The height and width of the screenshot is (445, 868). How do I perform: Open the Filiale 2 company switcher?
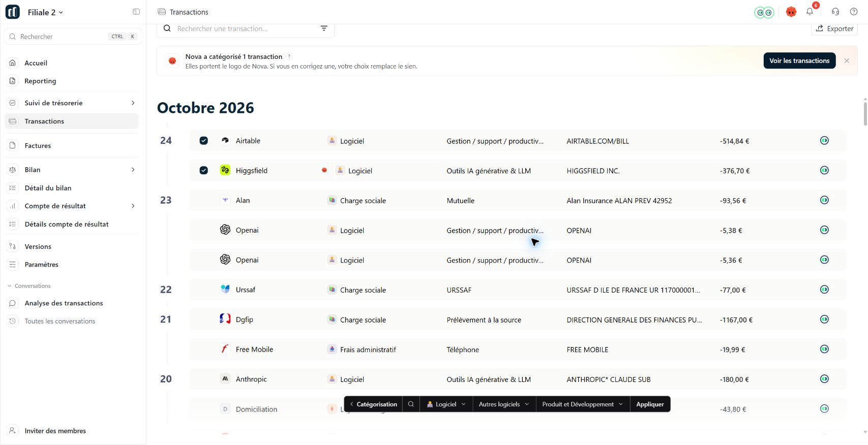tap(45, 12)
